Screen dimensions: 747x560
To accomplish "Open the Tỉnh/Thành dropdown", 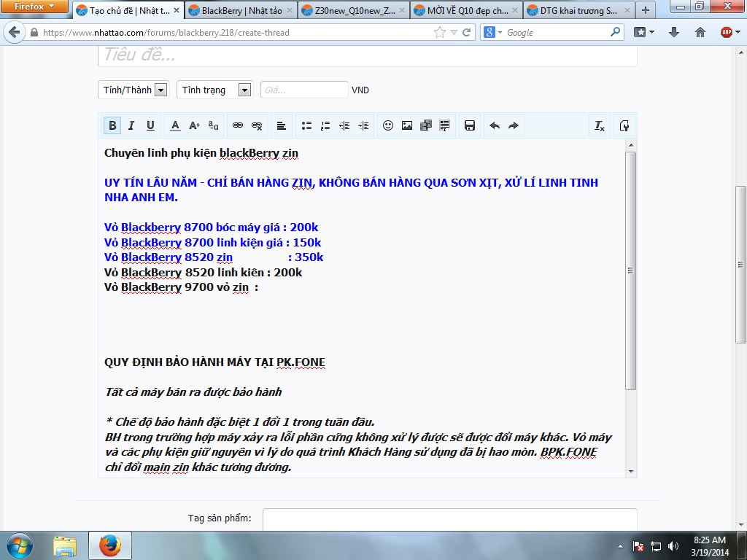I will (x=133, y=90).
